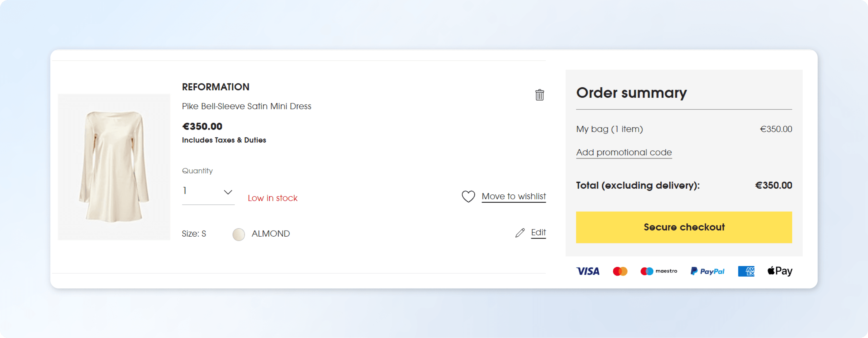Click the Move to wishlist link
The width and height of the screenshot is (868, 338).
(x=513, y=196)
